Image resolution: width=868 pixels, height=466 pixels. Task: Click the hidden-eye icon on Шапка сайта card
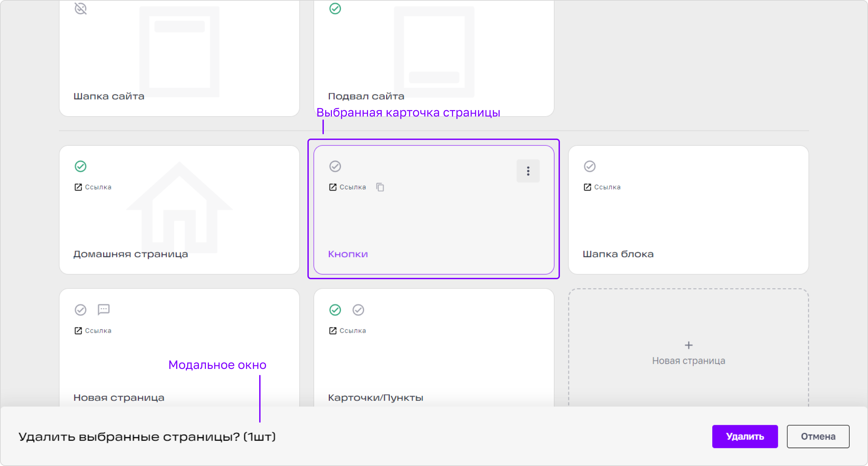click(80, 8)
